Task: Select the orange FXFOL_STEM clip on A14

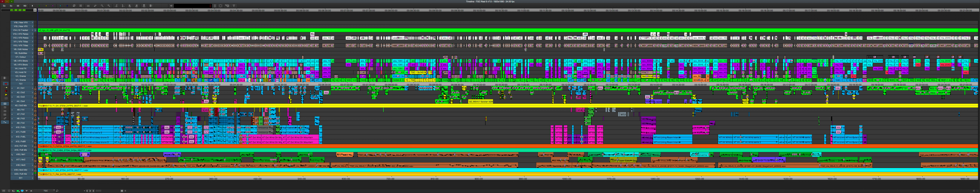Action: (508, 146)
